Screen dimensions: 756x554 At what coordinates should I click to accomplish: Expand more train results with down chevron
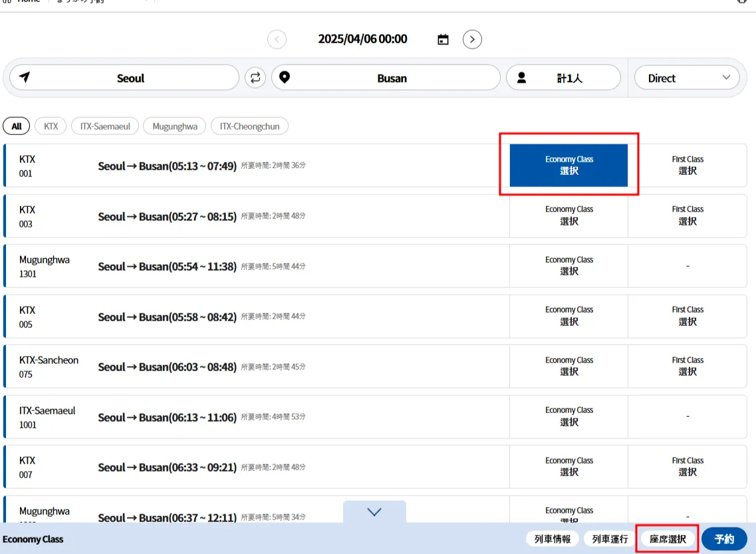(x=374, y=511)
